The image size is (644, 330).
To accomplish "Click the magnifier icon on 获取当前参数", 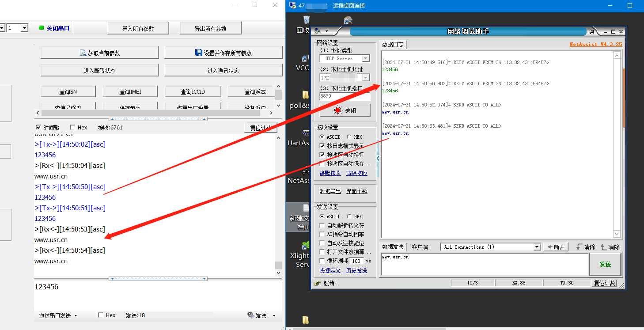I will [83, 53].
